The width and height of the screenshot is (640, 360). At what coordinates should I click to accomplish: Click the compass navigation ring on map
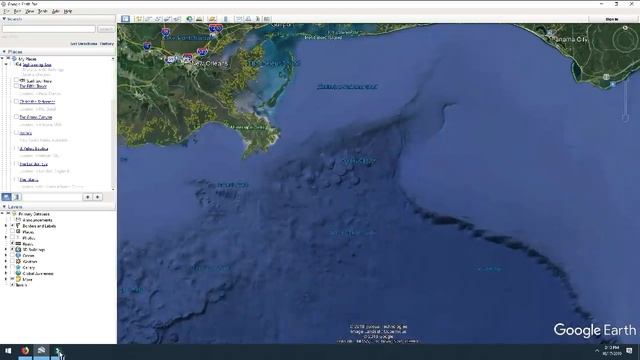pos(624,40)
